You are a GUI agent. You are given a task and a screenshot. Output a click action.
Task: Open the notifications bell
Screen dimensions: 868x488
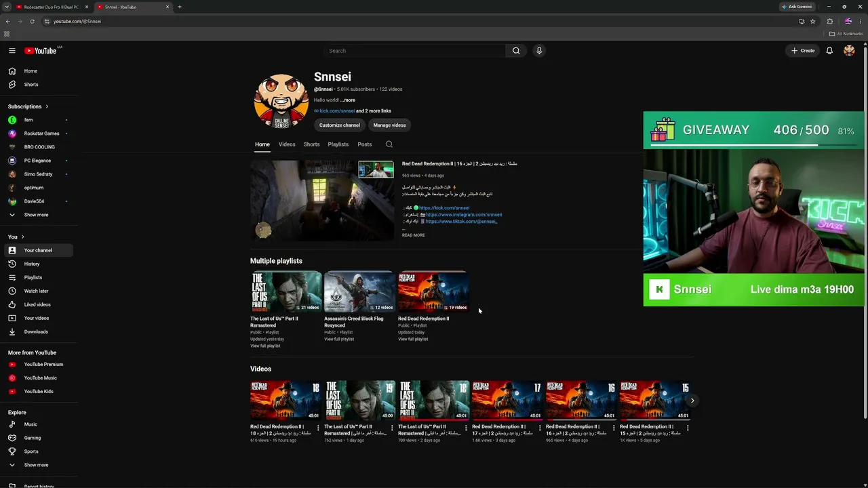829,51
